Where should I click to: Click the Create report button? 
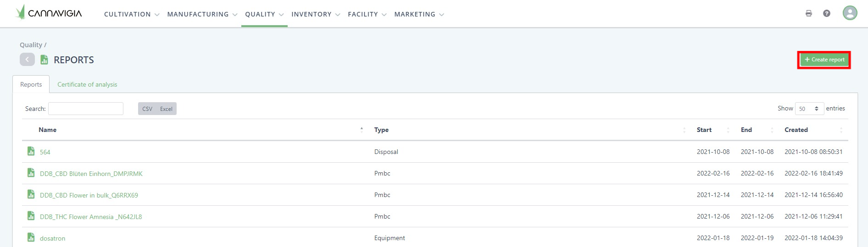point(824,60)
